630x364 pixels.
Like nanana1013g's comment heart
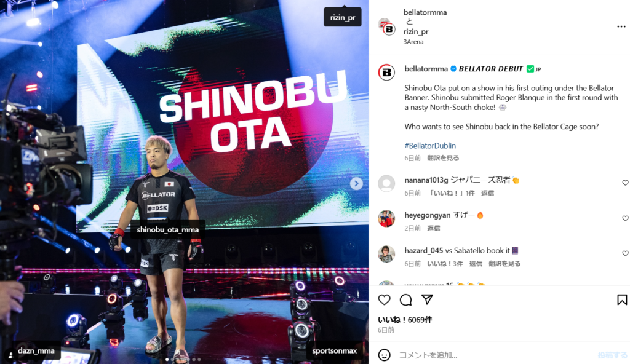(x=625, y=183)
